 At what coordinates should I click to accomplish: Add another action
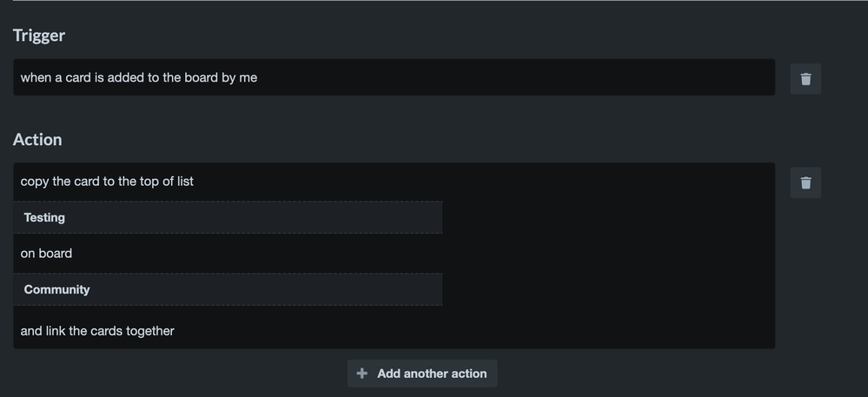[421, 374]
